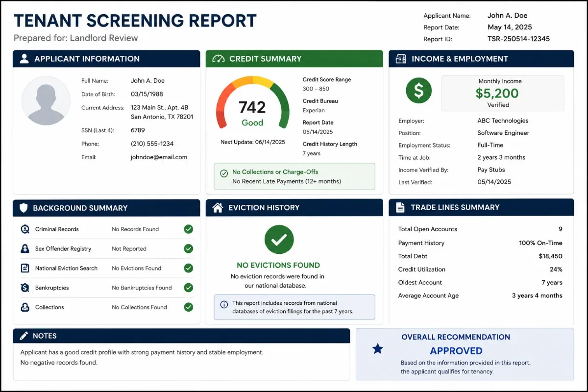588x392 pixels.
Task: Click the shield icon in Background Summary header
Action: click(x=24, y=208)
